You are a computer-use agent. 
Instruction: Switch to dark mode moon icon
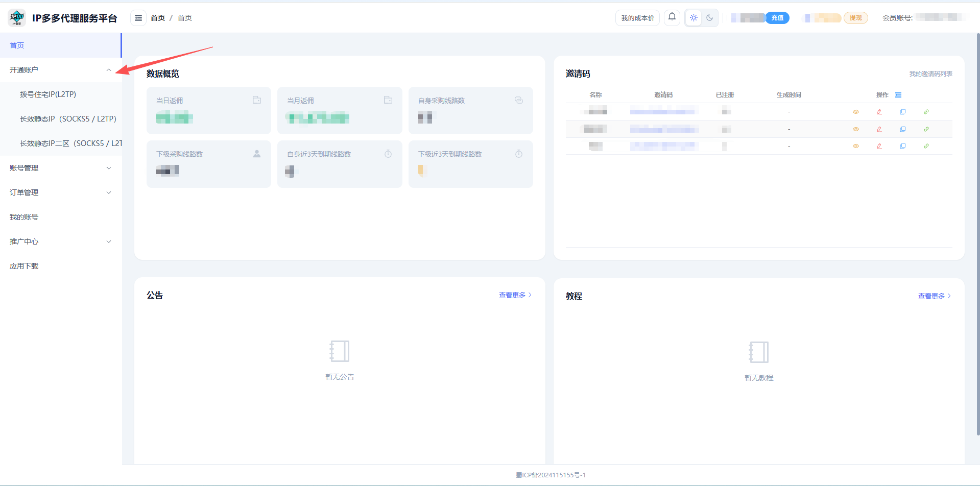click(x=710, y=18)
